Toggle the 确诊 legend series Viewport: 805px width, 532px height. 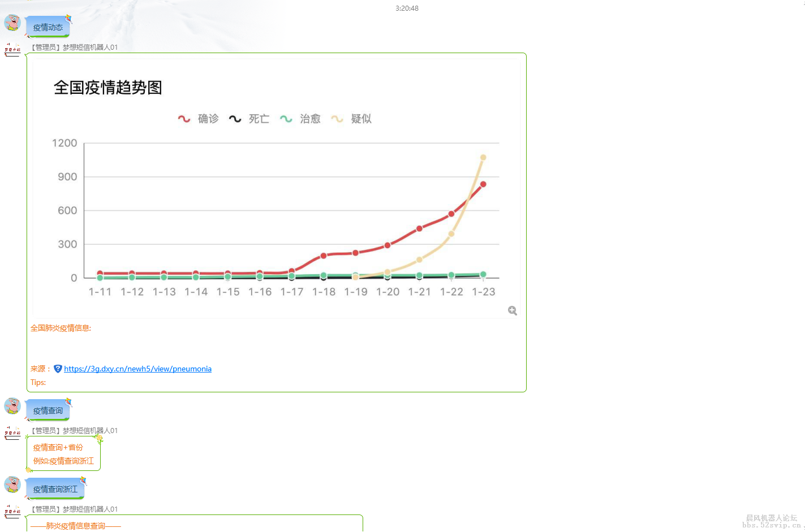[x=199, y=119]
